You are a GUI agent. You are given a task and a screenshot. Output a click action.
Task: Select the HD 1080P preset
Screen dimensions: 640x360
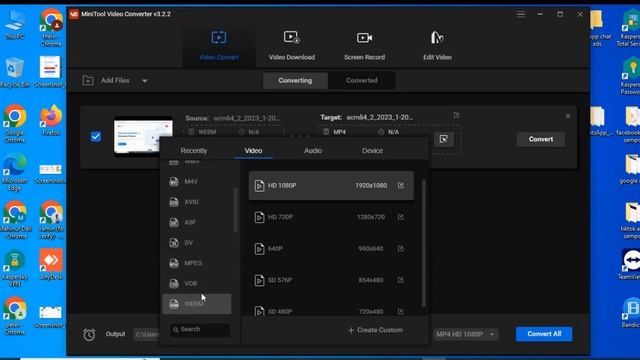click(331, 185)
